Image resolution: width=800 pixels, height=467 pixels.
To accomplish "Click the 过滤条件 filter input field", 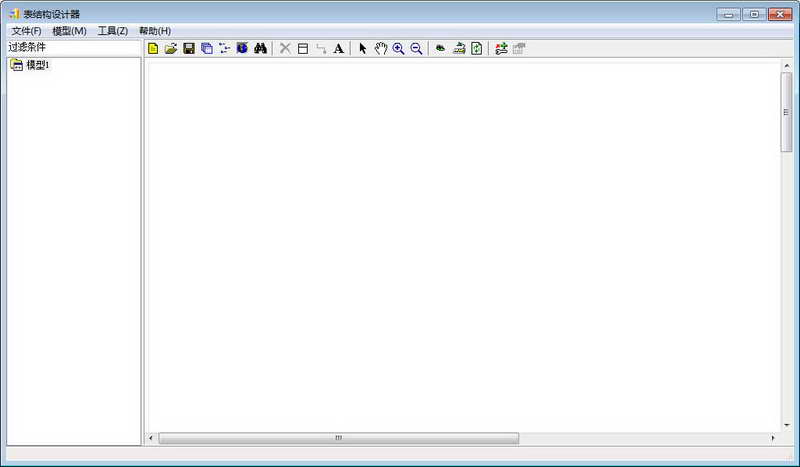I will tap(74, 47).
